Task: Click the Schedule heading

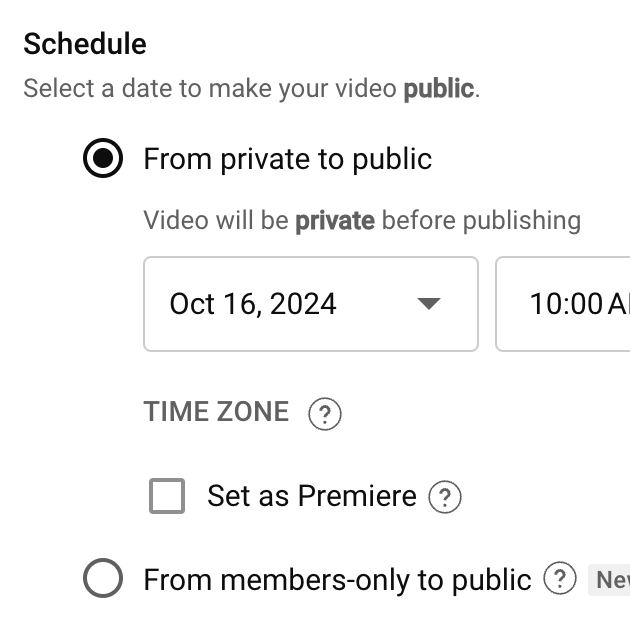Action: coord(85,44)
